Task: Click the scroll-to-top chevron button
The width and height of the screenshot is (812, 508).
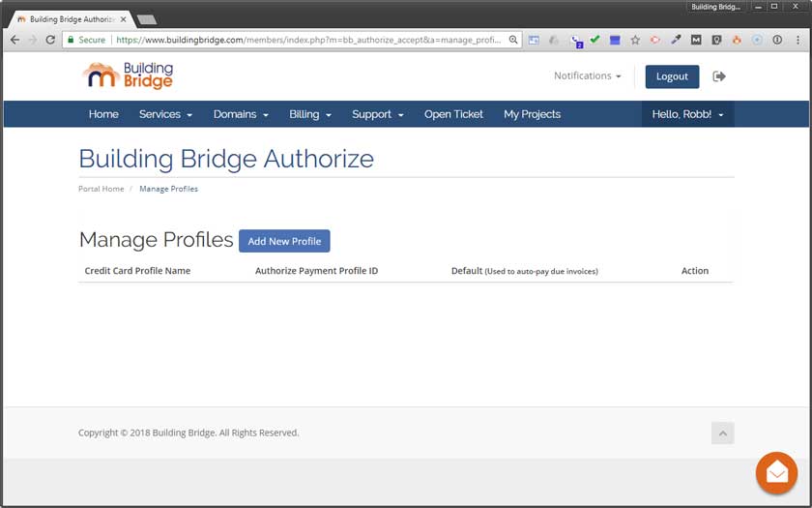Action: (722, 433)
